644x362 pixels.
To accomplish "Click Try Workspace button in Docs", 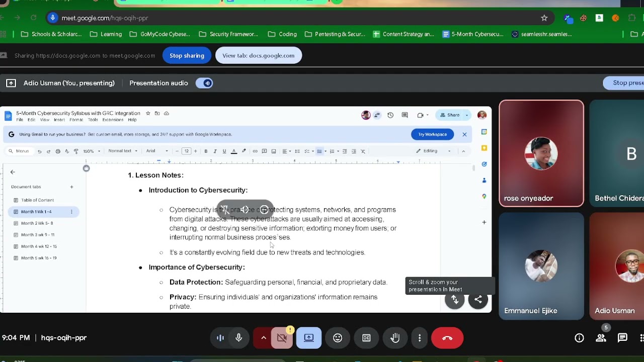I will click(432, 134).
